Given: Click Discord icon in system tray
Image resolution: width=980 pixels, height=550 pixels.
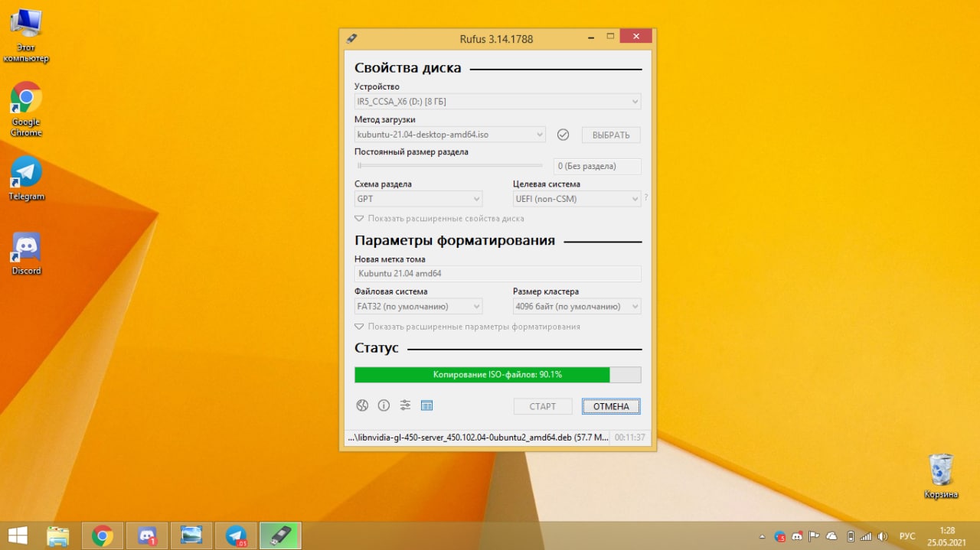Looking at the screenshot, I should point(797,536).
